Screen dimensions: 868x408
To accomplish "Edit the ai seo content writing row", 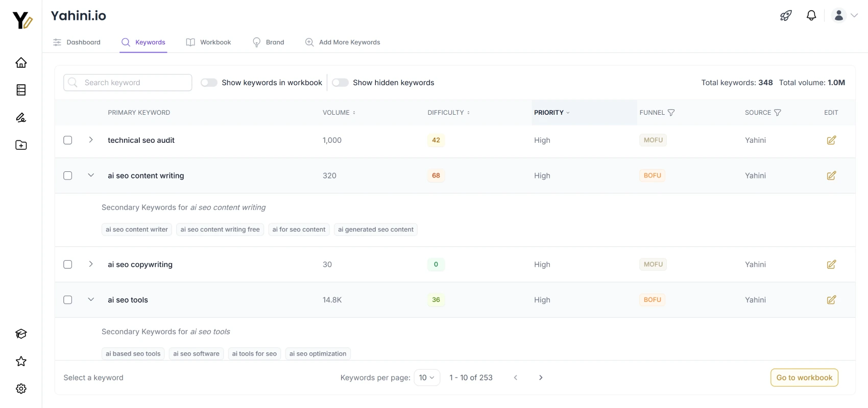I will 831,175.
